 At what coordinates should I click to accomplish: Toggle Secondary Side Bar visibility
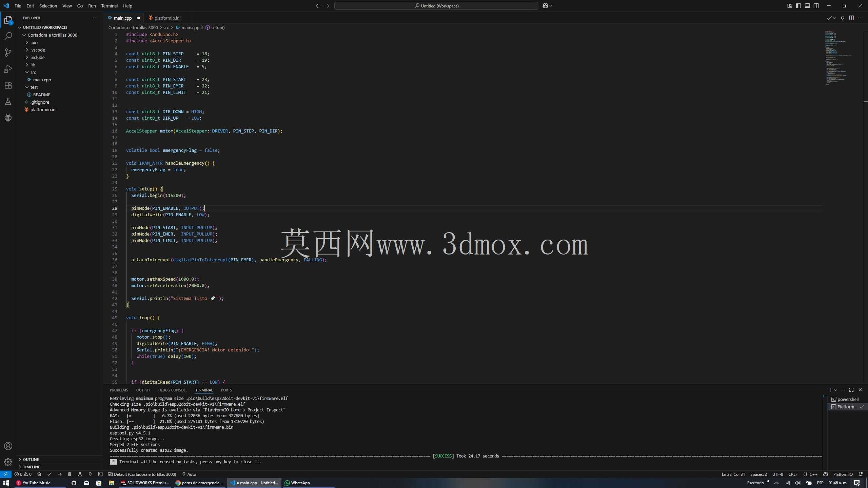tap(816, 6)
